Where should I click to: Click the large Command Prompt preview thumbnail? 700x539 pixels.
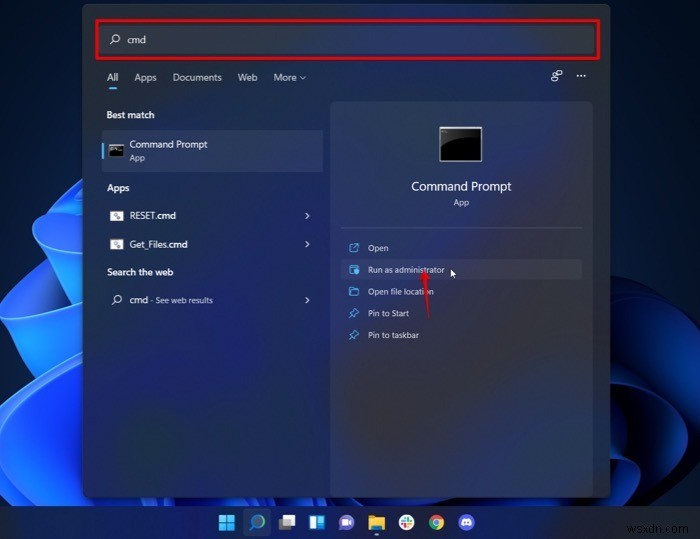click(461, 144)
